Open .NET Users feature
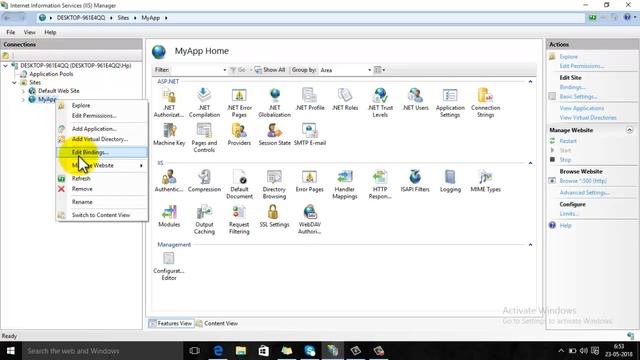 [415, 99]
